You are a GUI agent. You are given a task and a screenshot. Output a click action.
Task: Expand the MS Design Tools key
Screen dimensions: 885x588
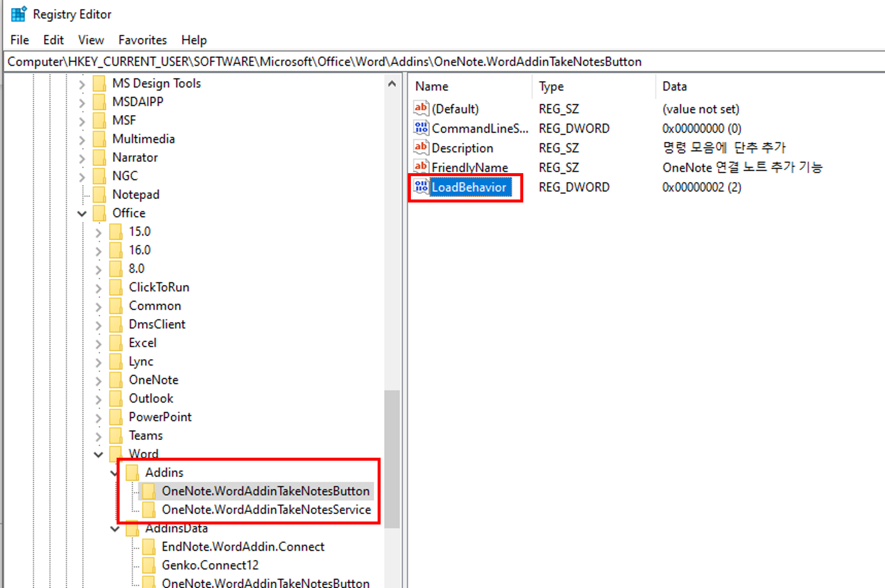(82, 84)
